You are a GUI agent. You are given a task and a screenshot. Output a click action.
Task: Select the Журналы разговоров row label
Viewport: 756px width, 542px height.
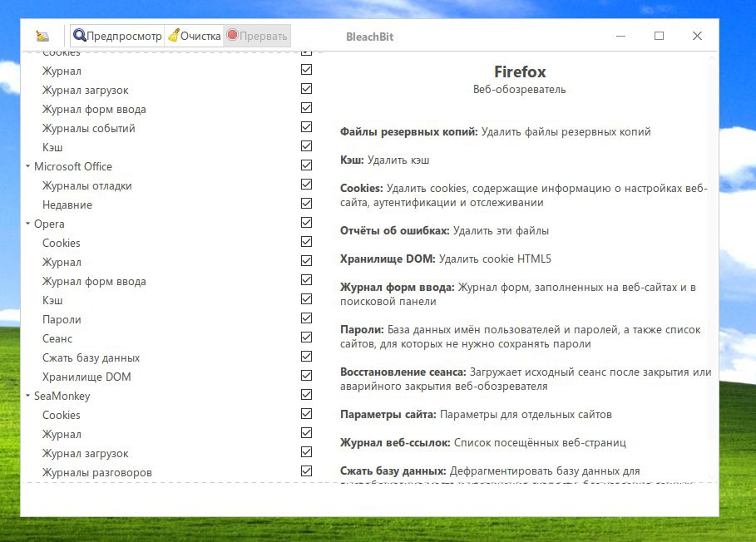point(97,473)
